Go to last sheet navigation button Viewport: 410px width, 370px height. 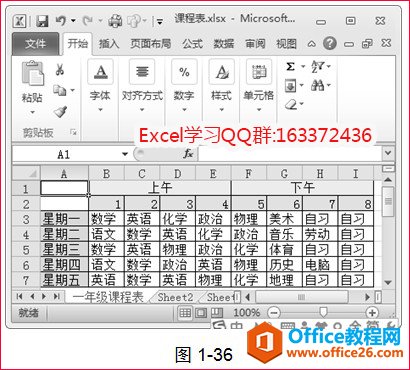coord(57,296)
